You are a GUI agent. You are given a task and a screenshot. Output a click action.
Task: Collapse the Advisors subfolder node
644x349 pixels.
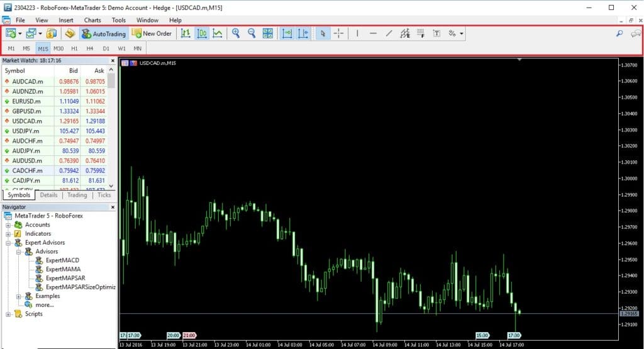[x=18, y=252]
